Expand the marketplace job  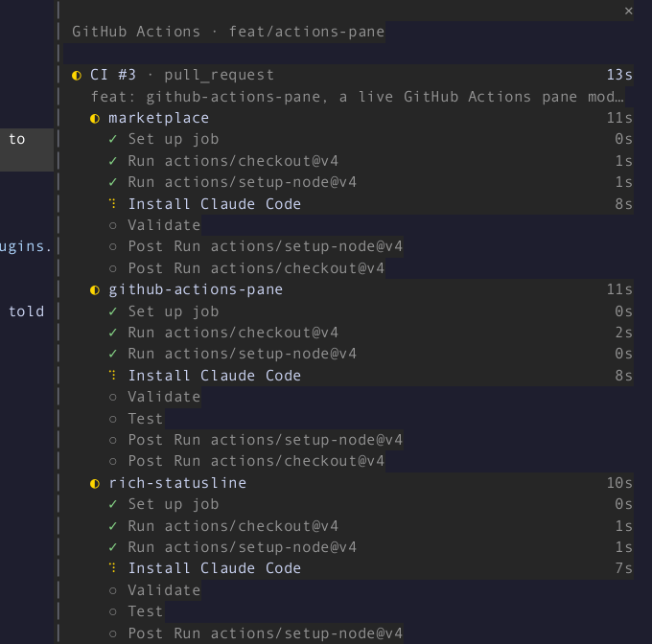point(158,118)
